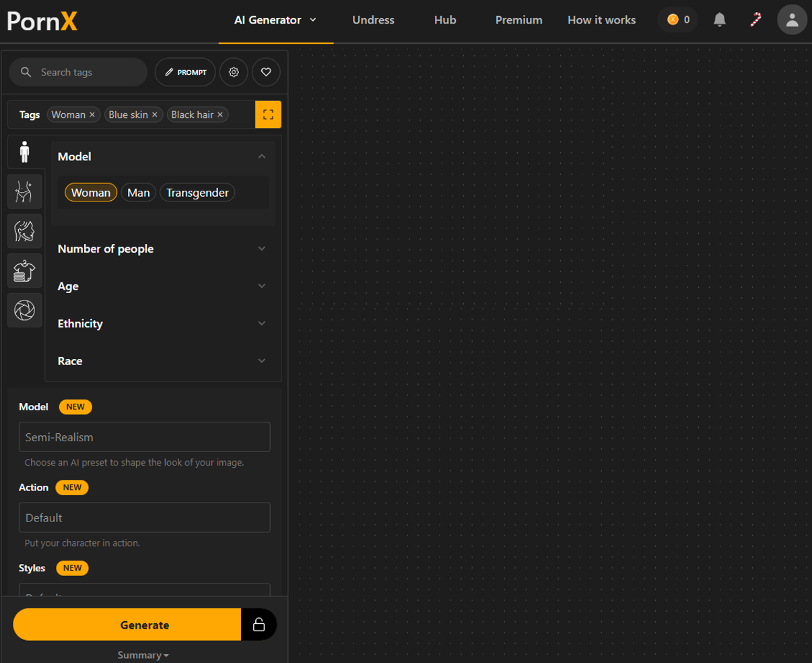This screenshot has height=663, width=812.
Task: Click the PROMPT button
Action: [185, 72]
